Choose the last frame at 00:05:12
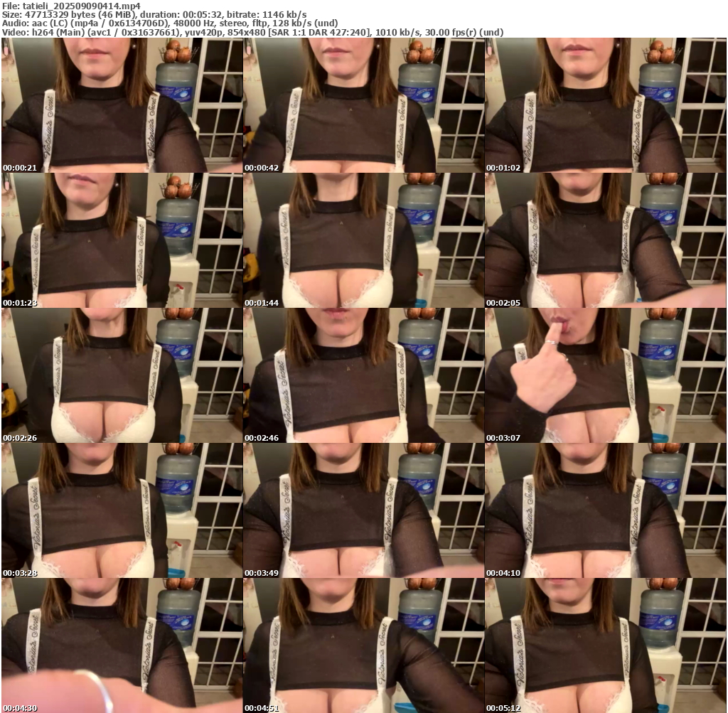The image size is (728, 713). coord(606,645)
